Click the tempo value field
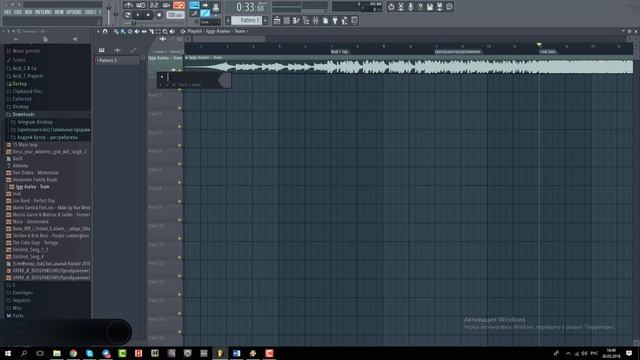 point(175,15)
